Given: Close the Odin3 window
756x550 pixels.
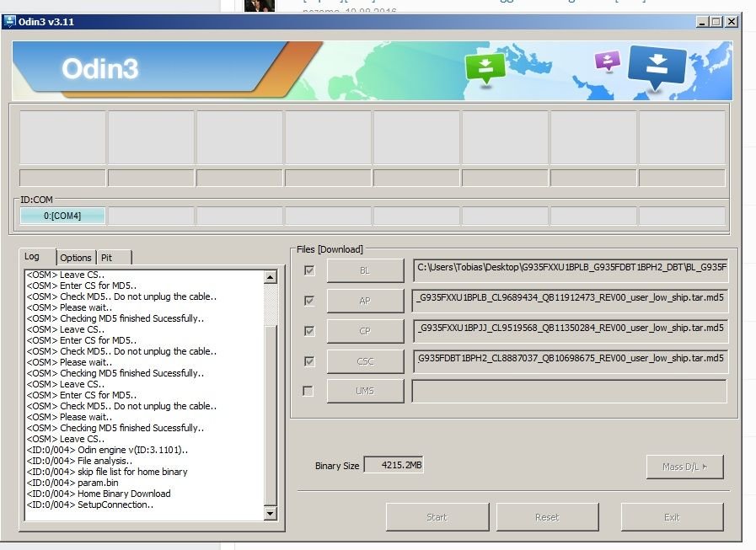Looking at the screenshot, I should click(732, 22).
